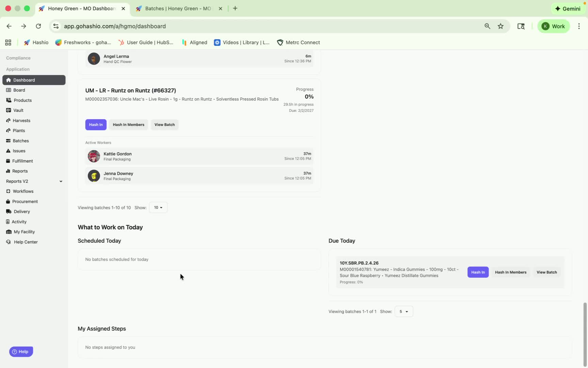Open the site information icon in address bar
The width and height of the screenshot is (588, 368).
(x=56, y=26)
